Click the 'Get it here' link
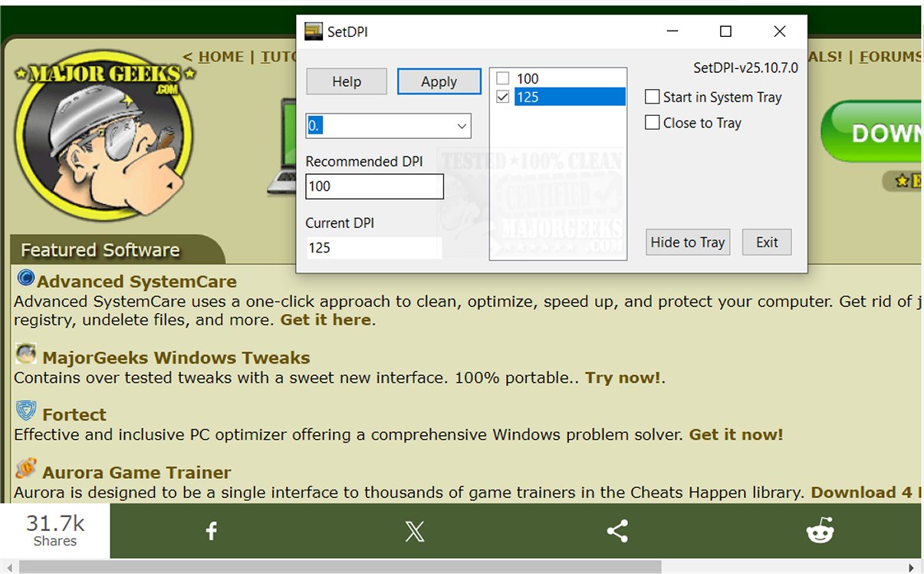The image size is (924, 574). point(325,319)
